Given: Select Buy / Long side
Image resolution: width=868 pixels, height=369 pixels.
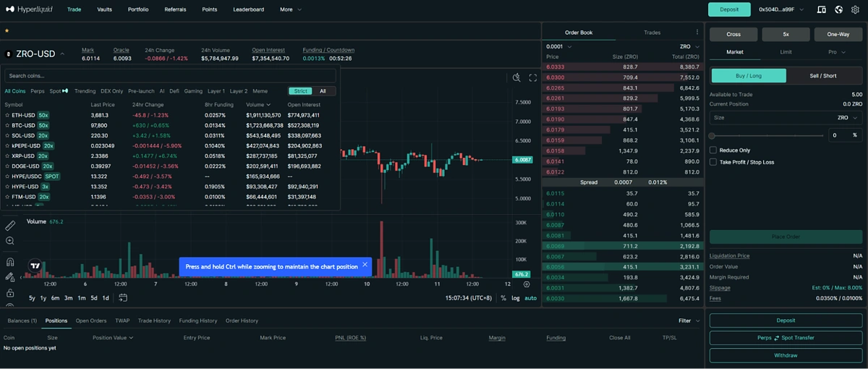Looking at the screenshot, I should coord(749,75).
